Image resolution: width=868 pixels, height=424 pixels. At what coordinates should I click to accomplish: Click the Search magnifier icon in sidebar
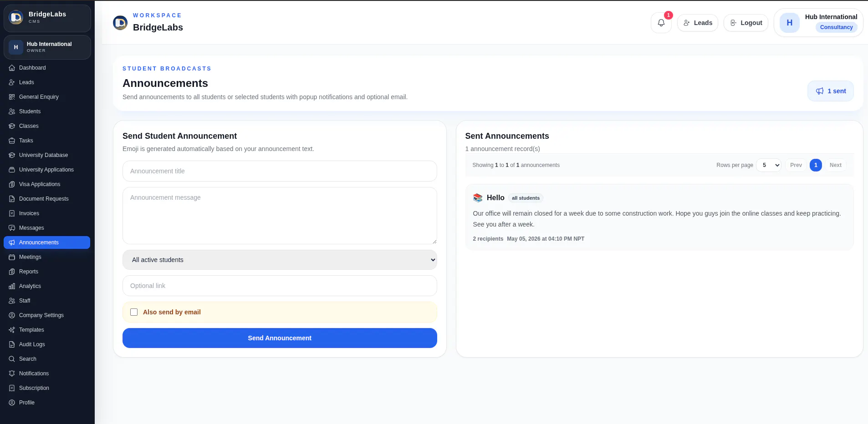12,359
